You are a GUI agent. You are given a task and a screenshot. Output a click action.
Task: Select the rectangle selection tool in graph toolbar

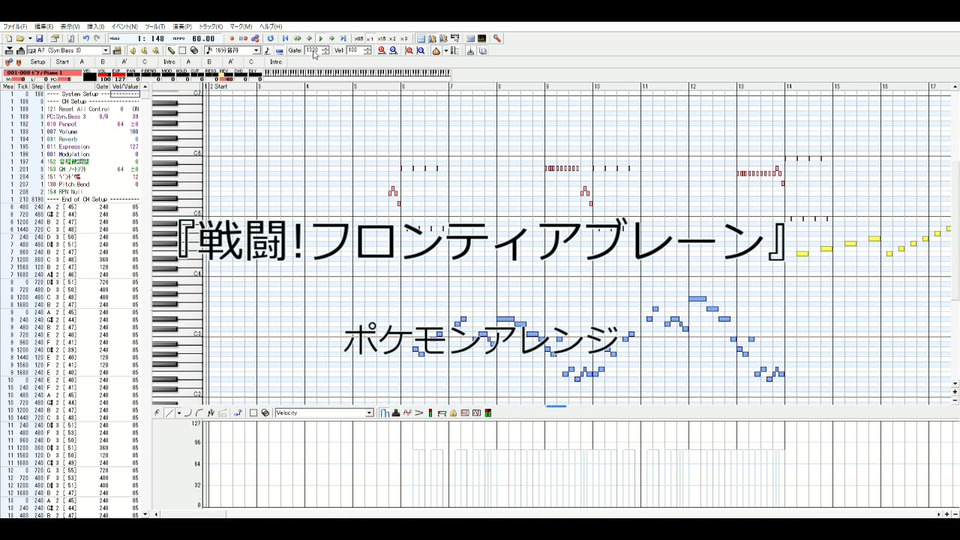(x=253, y=413)
